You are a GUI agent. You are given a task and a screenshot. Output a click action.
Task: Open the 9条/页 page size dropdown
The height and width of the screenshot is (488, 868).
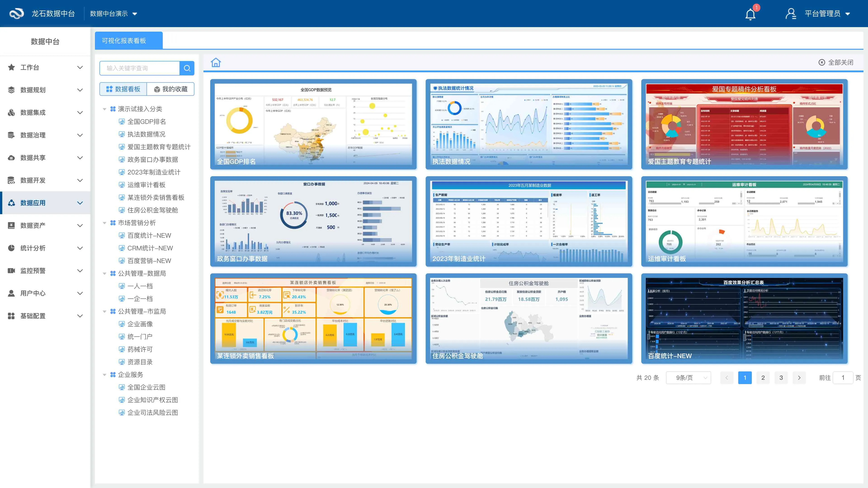coord(688,378)
